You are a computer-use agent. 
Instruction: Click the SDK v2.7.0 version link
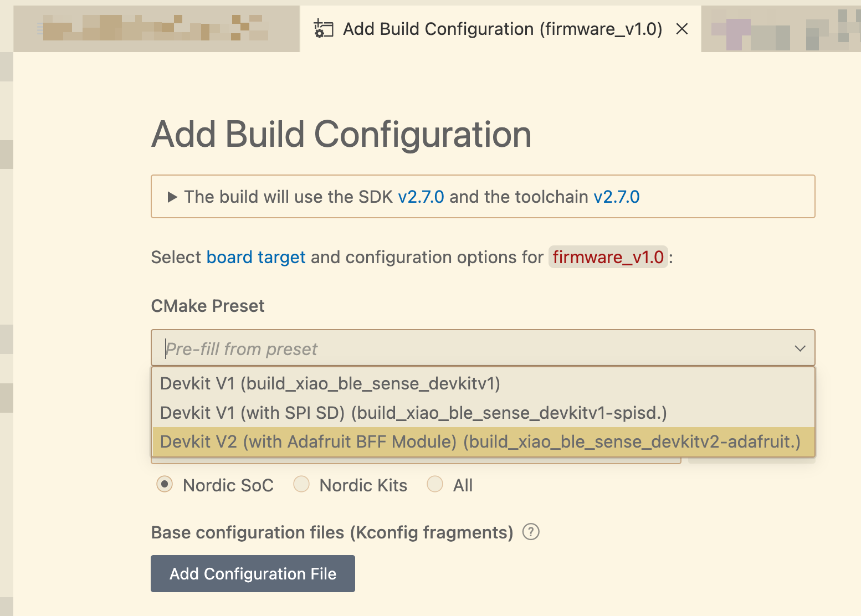click(421, 197)
